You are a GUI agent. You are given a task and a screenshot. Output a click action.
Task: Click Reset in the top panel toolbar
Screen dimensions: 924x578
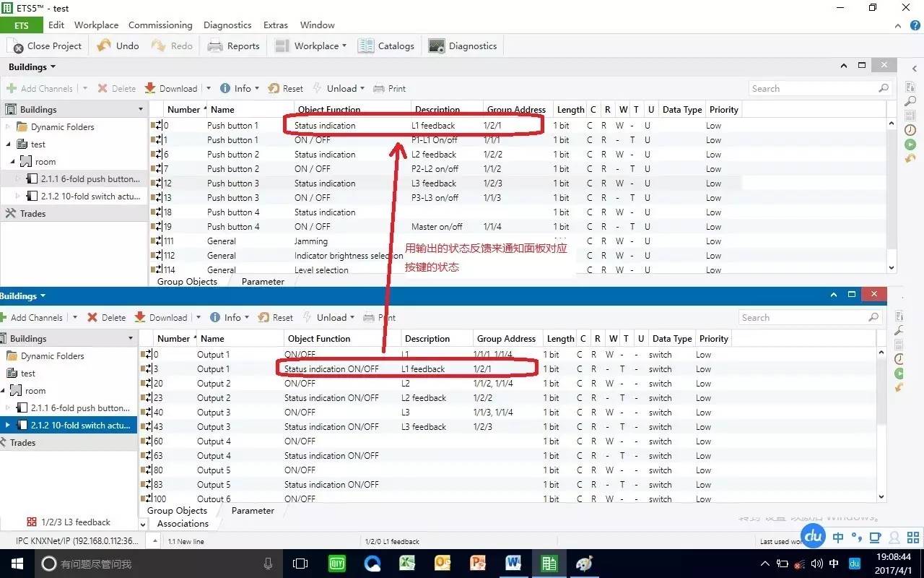tap(286, 88)
